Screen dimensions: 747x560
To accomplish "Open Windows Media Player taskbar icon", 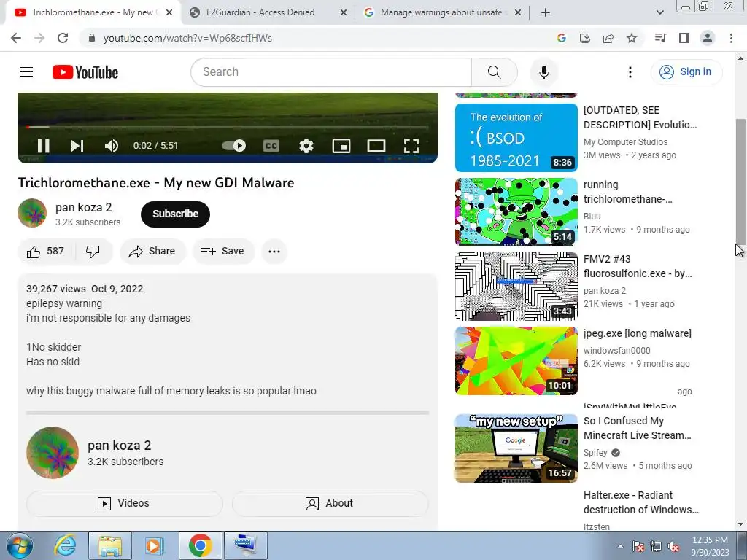I will [x=154, y=545].
